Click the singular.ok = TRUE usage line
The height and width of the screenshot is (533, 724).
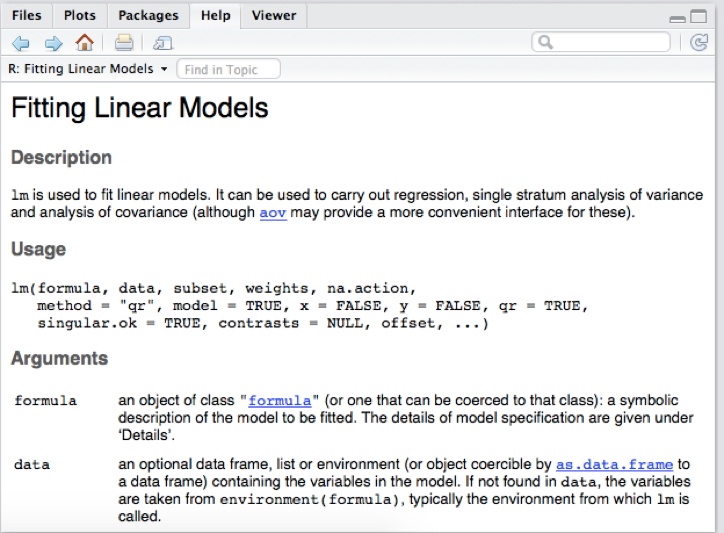tap(263, 323)
